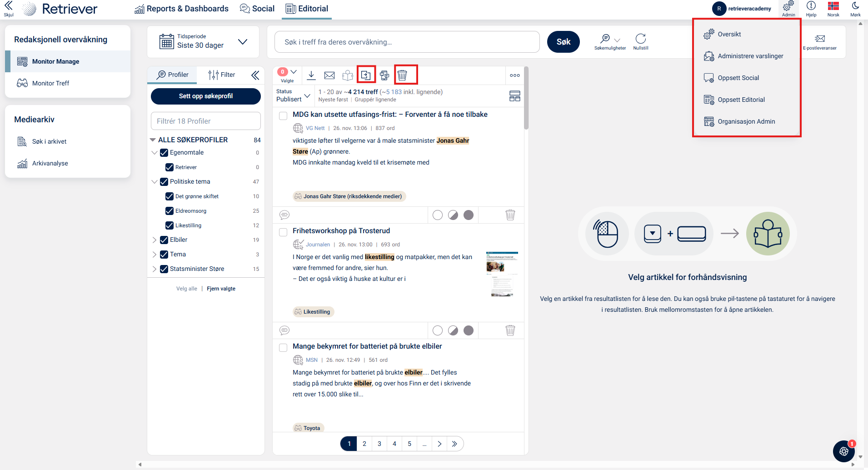The height and width of the screenshot is (470, 868).
Task: Expand the Elbiler group
Action: coord(155,240)
